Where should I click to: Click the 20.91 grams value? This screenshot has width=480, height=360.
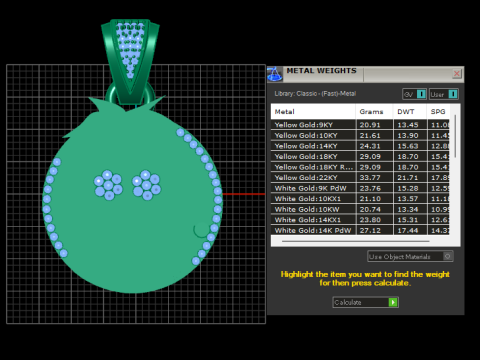pos(370,125)
